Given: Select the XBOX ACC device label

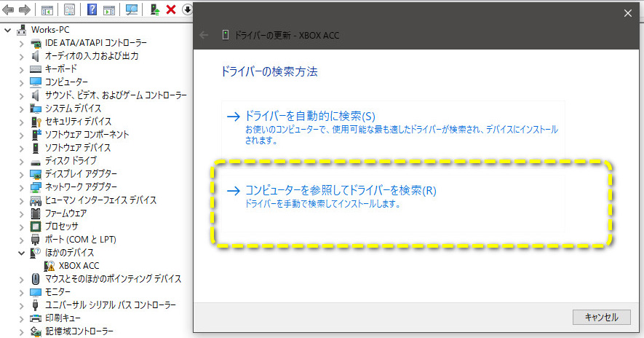Looking at the screenshot, I should pos(79,266).
